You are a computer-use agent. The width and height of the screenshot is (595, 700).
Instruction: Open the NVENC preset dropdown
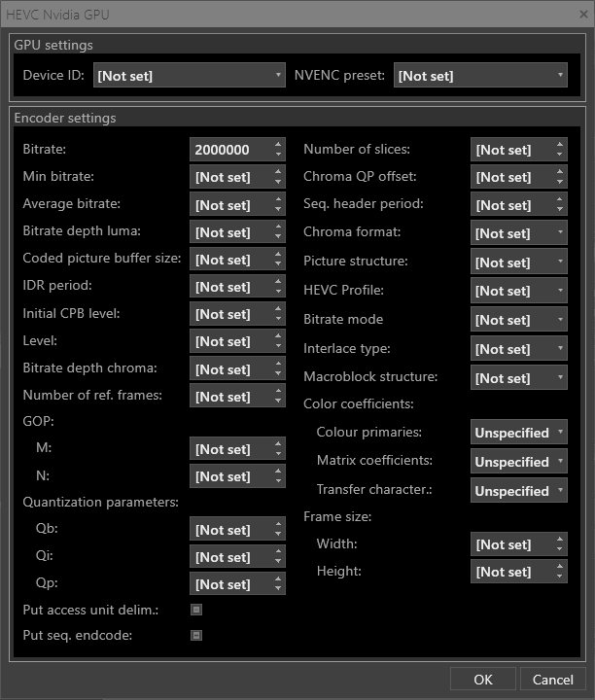[x=480, y=75]
